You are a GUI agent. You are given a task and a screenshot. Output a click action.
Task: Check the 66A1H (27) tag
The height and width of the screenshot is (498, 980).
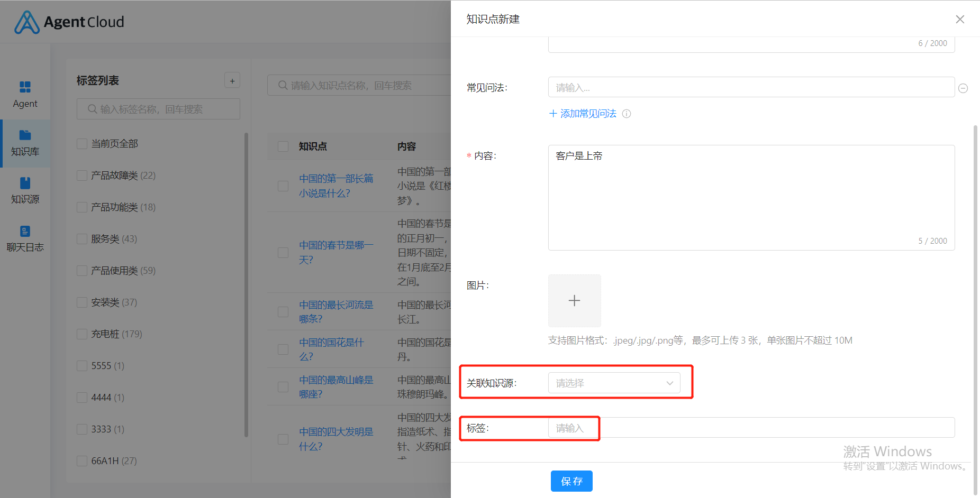(82, 461)
